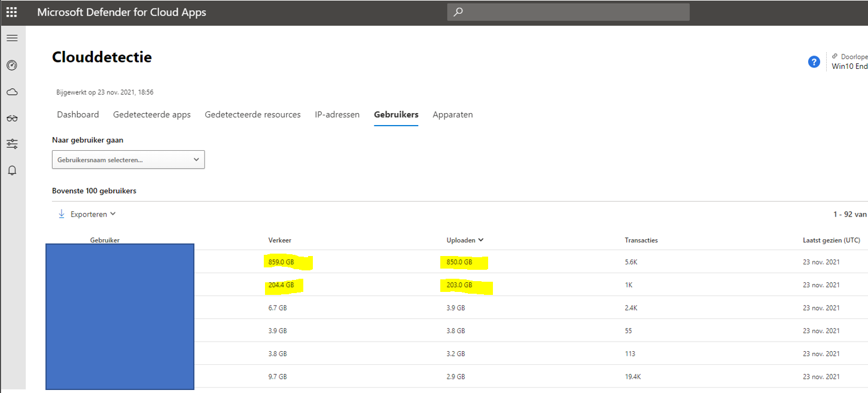Image resolution: width=868 pixels, height=393 pixels.
Task: Open the blue help question mark icon
Action: (814, 62)
